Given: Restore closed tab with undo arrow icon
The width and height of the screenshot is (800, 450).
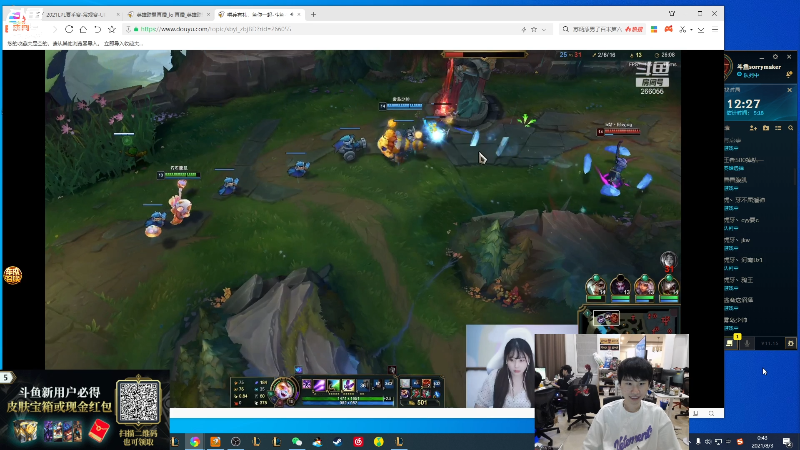Looking at the screenshot, I should 97,29.
